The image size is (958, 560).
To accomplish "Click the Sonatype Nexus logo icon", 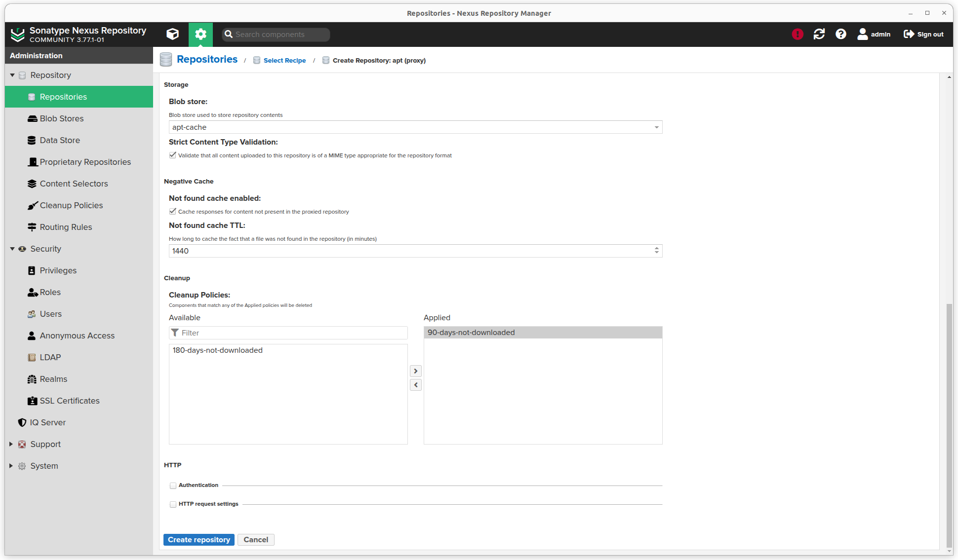I will coord(18,35).
